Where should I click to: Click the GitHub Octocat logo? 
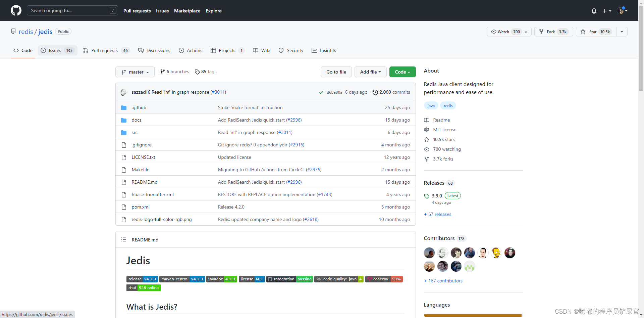coord(16,10)
